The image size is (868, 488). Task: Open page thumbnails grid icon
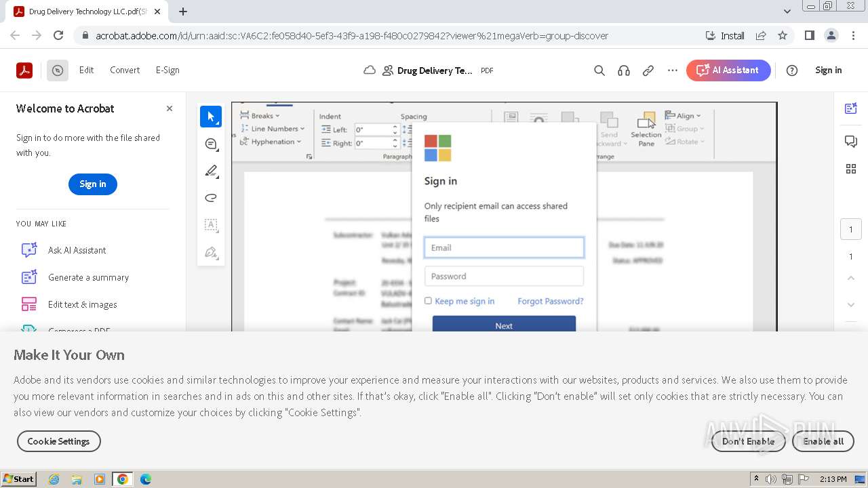pos(851,169)
